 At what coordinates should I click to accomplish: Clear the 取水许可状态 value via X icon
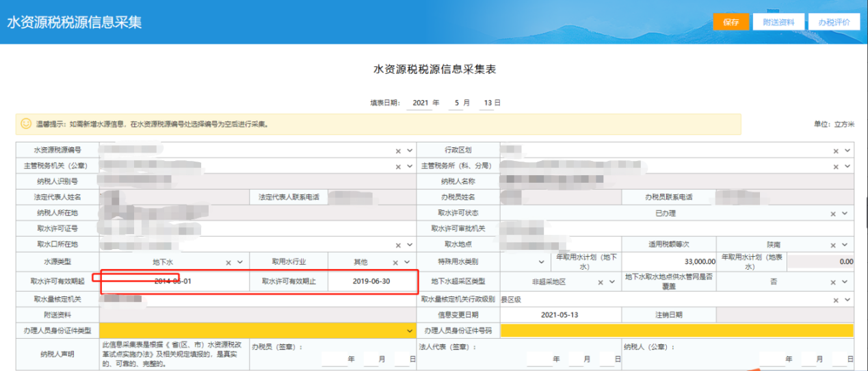[x=834, y=214]
